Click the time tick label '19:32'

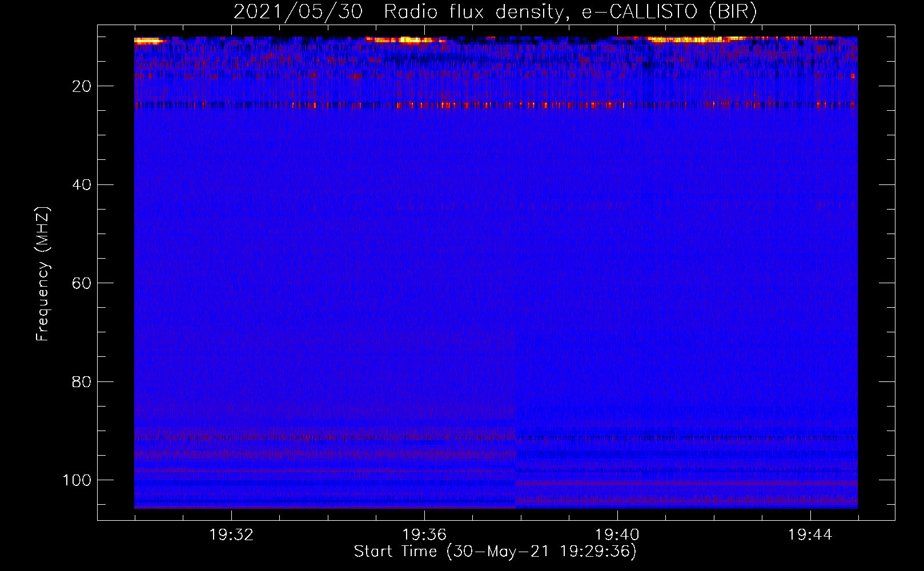click(x=231, y=535)
